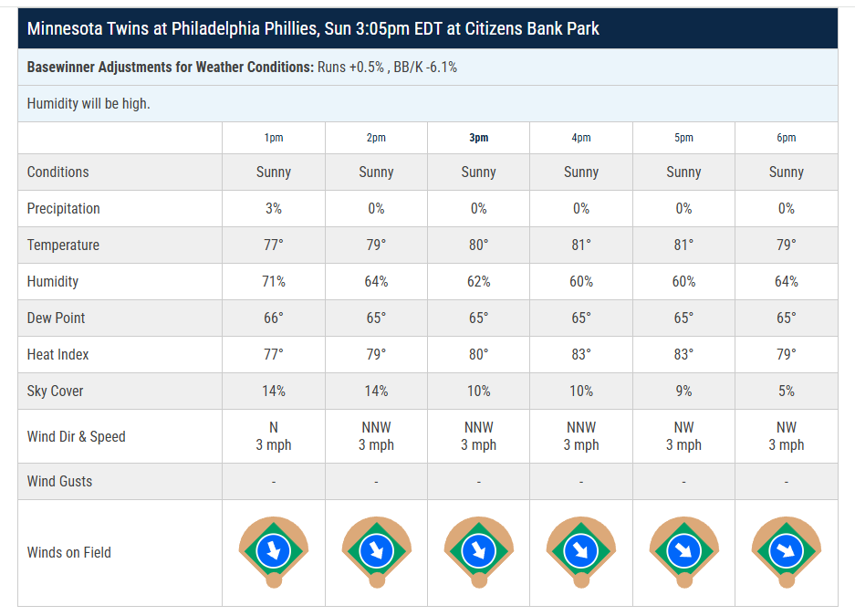
Task: Click the 'Humidity will be high' note
Action: (x=89, y=104)
